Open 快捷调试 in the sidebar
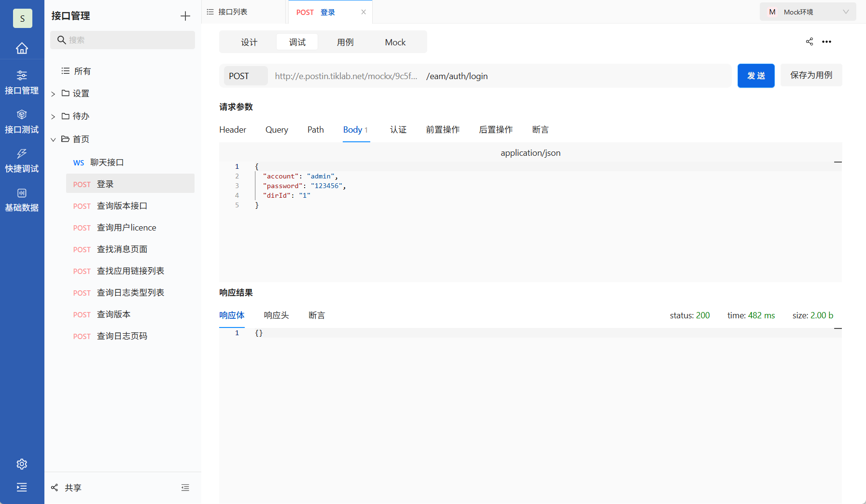Screen dimensions: 866x504 tap(22, 161)
